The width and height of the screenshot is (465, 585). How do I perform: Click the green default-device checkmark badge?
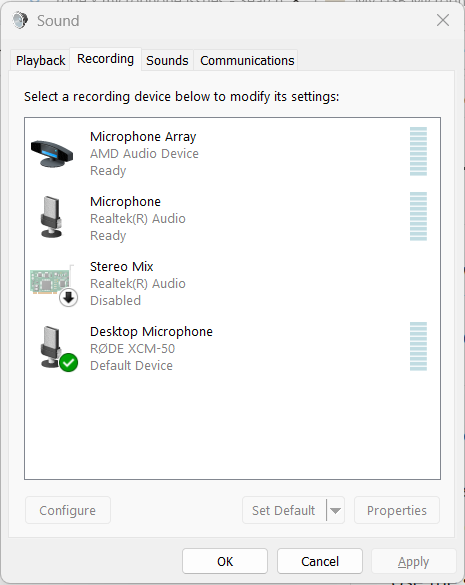68,363
